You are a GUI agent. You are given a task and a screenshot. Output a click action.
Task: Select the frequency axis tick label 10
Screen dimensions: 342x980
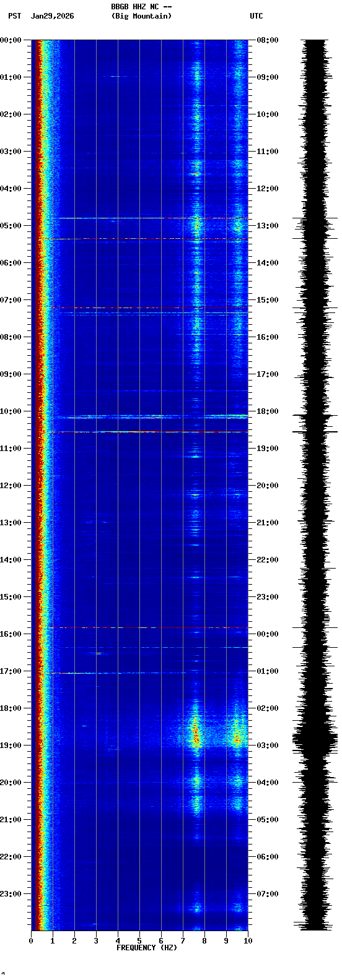[x=248, y=941]
